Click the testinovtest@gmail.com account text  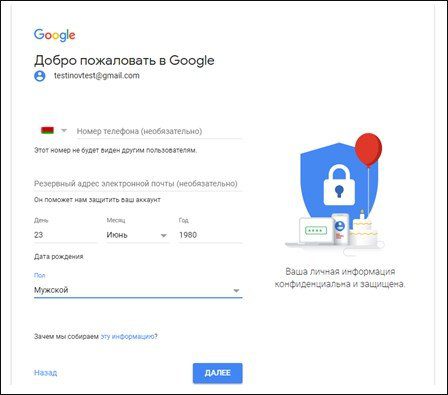[x=97, y=76]
